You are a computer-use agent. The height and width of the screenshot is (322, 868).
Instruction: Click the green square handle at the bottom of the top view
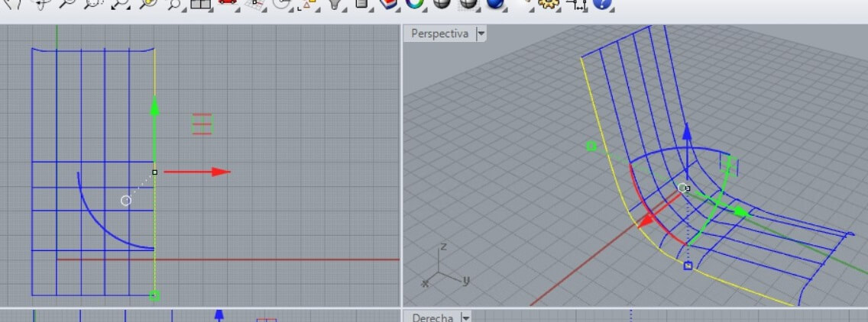pos(155,296)
